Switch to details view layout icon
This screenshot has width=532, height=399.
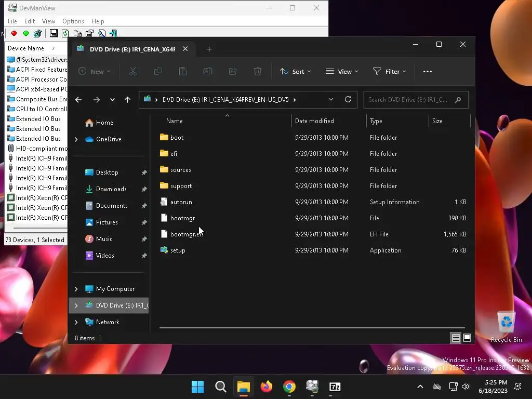pyautogui.click(x=456, y=338)
